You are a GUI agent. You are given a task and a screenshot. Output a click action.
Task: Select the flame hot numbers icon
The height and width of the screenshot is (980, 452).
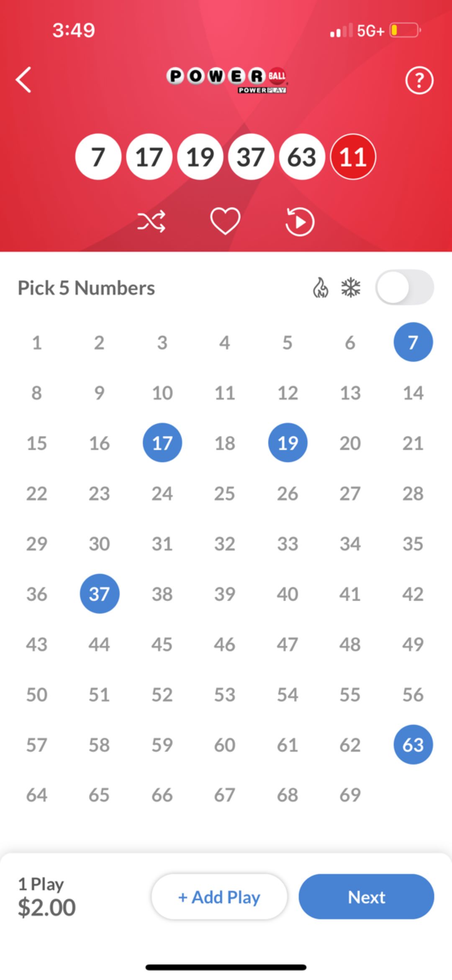[321, 287]
